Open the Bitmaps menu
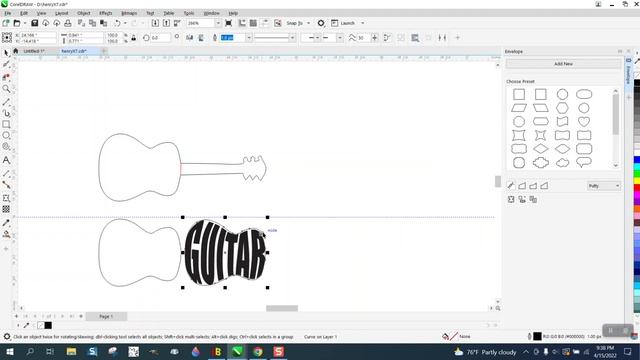640x360 pixels. pyautogui.click(x=129, y=13)
